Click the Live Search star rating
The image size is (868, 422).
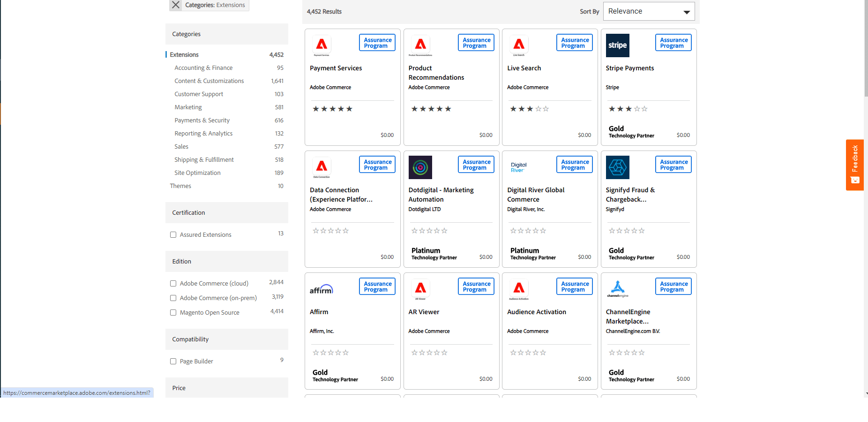pos(529,109)
